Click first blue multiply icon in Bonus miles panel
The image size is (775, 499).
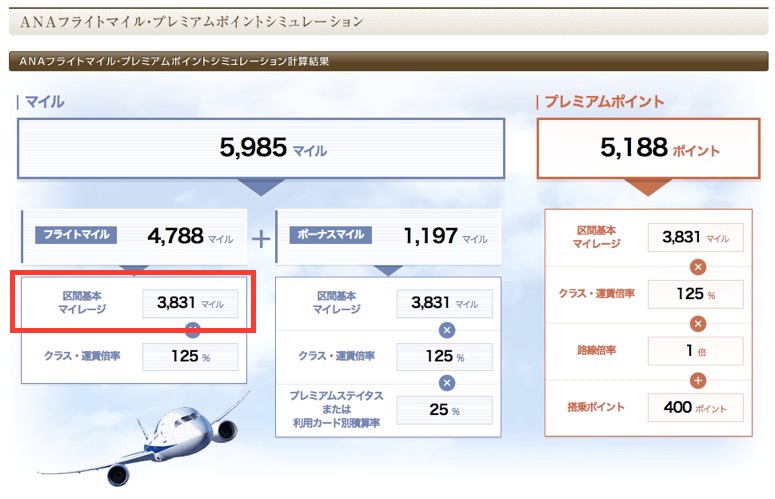pyautogui.click(x=447, y=329)
